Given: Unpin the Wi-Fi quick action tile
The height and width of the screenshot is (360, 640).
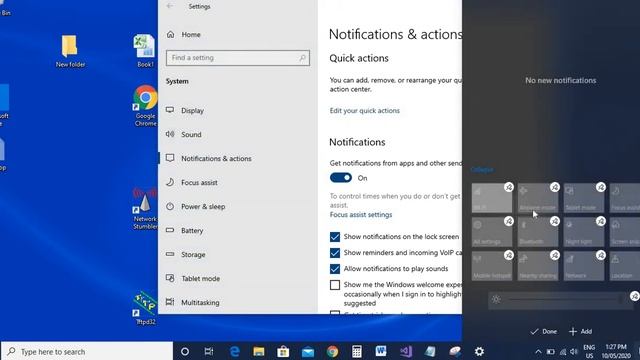Looking at the screenshot, I should tap(509, 187).
